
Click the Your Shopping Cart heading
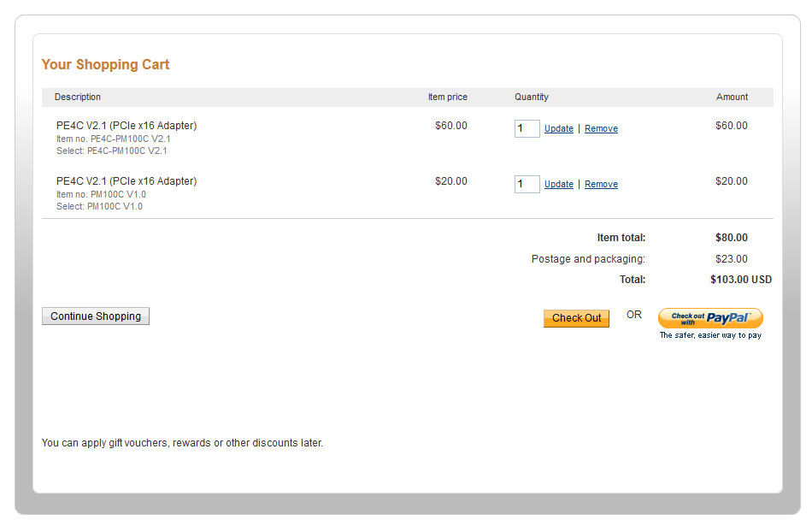tap(106, 64)
